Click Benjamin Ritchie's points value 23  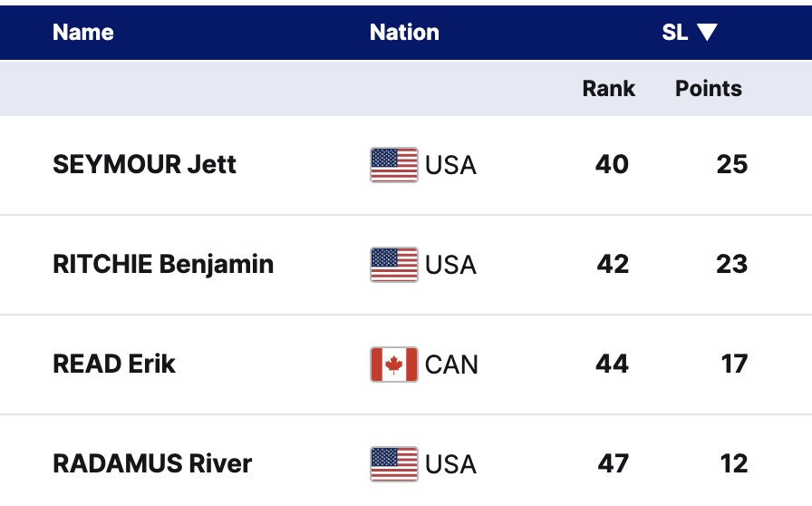pyautogui.click(x=731, y=265)
